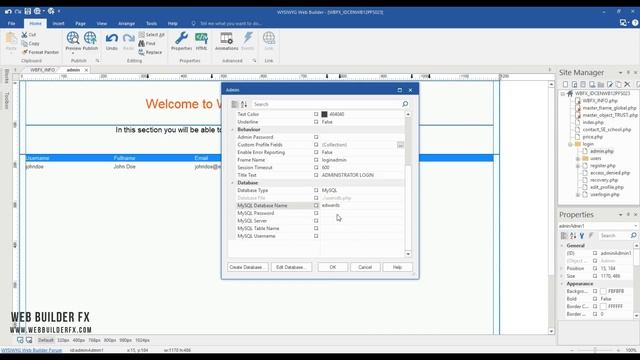Click the Create Database button
The width and height of the screenshot is (640, 360).
pos(247,267)
